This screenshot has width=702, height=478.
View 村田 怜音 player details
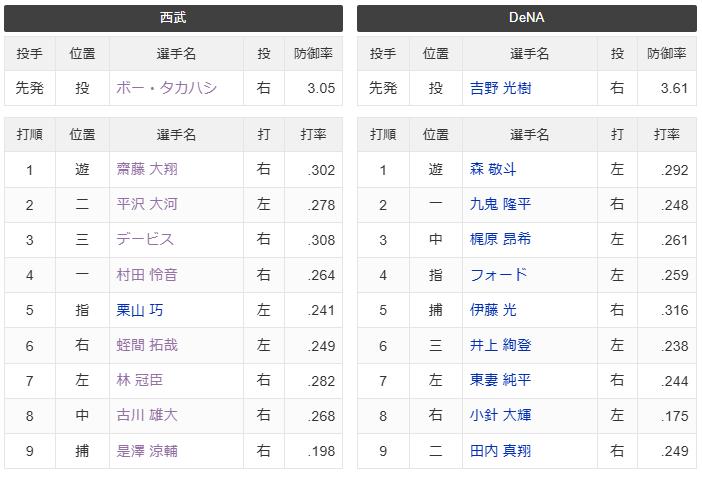[x=147, y=275]
